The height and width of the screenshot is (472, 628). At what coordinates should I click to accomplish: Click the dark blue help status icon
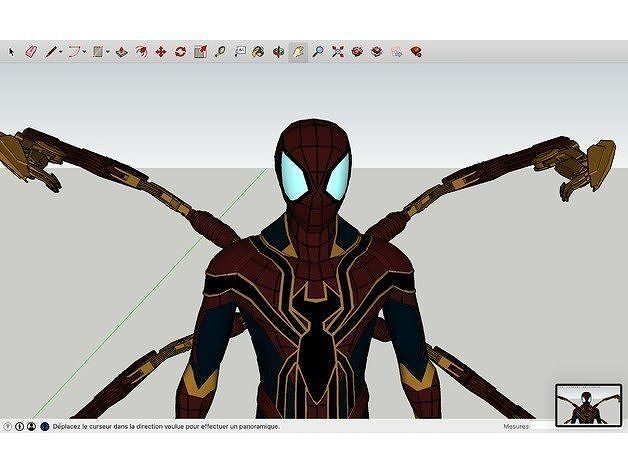pyautogui.click(x=45, y=427)
